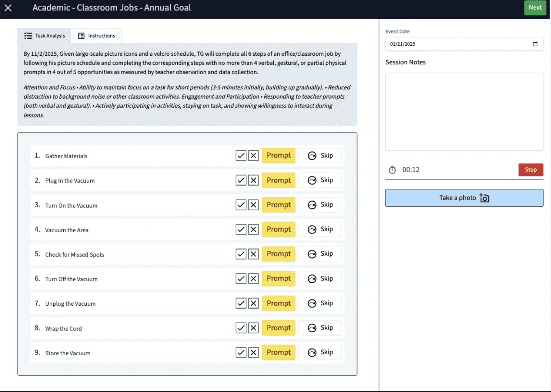The height and width of the screenshot is (392, 551).
Task: Skip the Check for Missed Spots step
Action: click(320, 254)
